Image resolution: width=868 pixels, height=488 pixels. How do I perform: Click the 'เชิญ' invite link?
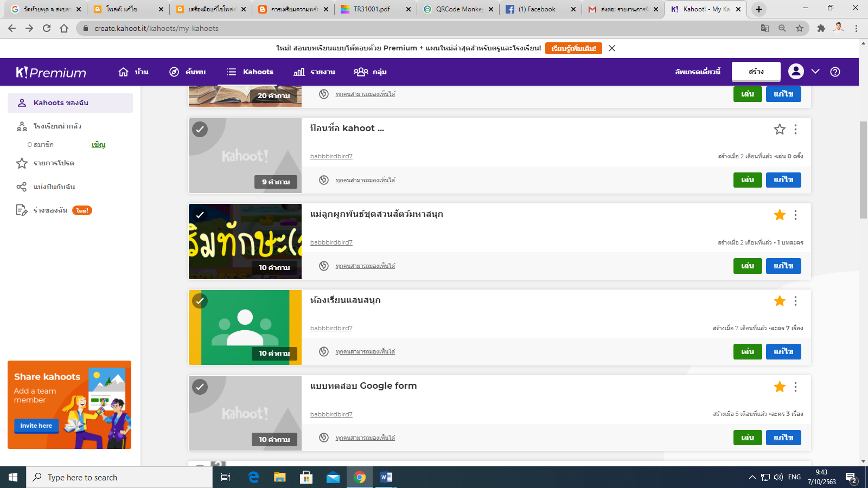coord(98,145)
